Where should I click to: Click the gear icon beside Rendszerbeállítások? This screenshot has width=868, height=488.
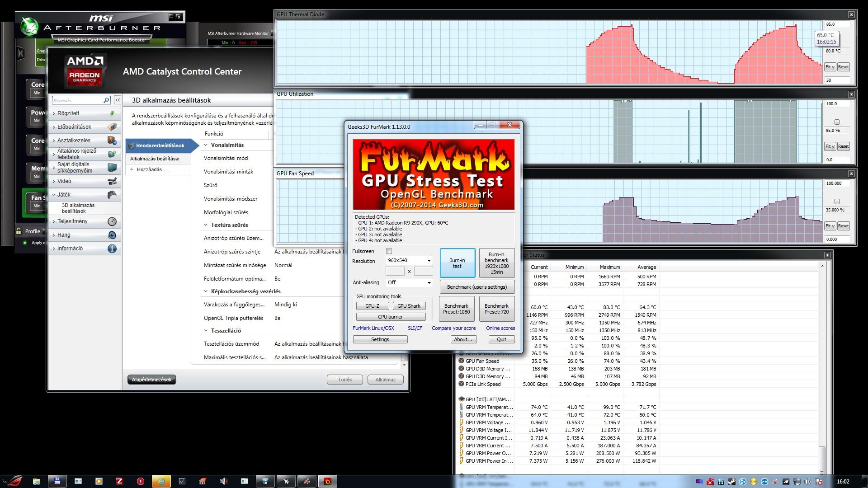(x=131, y=145)
